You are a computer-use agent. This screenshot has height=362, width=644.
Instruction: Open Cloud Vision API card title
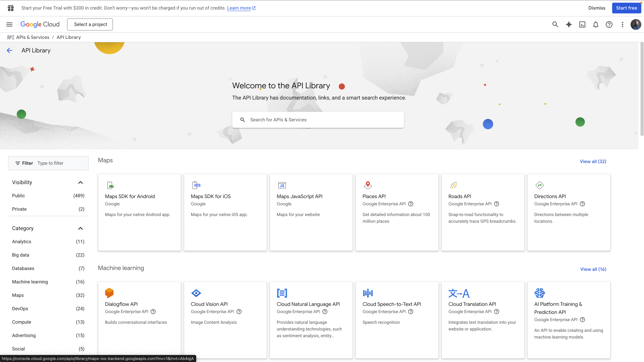point(209,304)
